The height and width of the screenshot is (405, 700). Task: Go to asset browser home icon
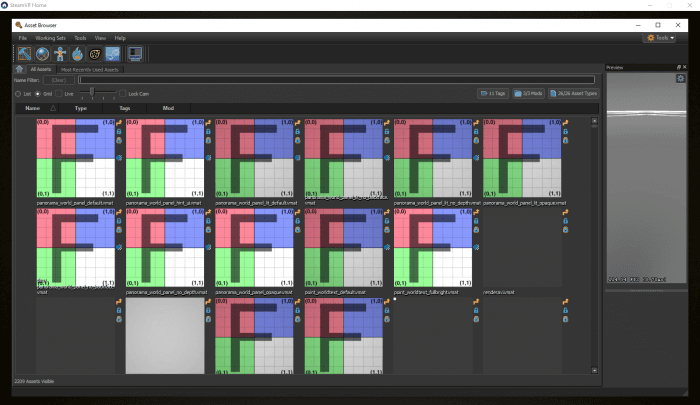tap(19, 69)
